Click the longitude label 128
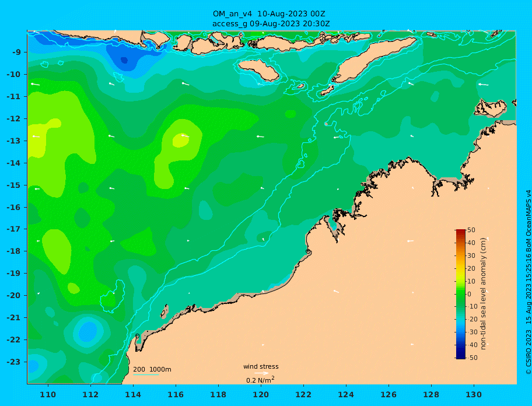Image resolution: width=532 pixels, height=406 pixels. pyautogui.click(x=431, y=394)
